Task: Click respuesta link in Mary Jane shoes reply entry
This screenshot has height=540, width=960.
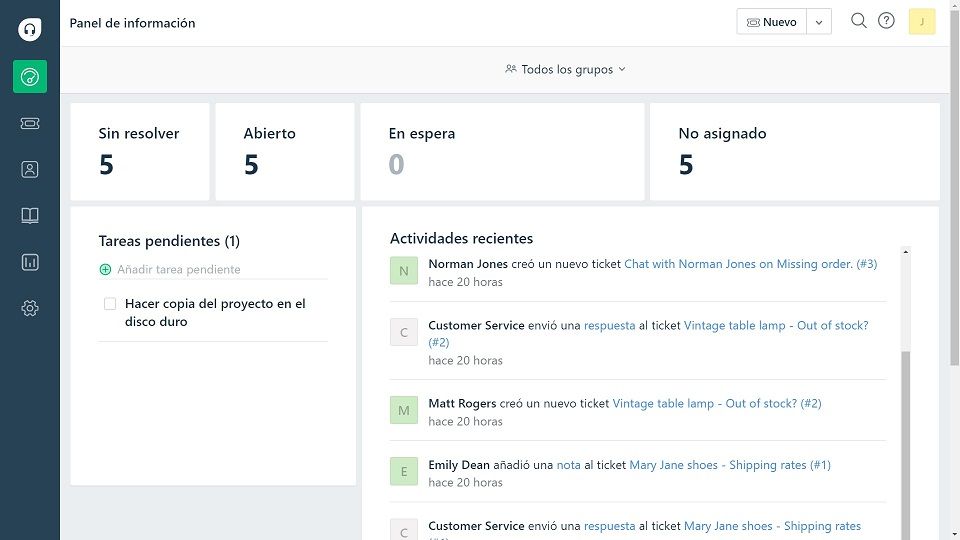Action: [x=609, y=526]
